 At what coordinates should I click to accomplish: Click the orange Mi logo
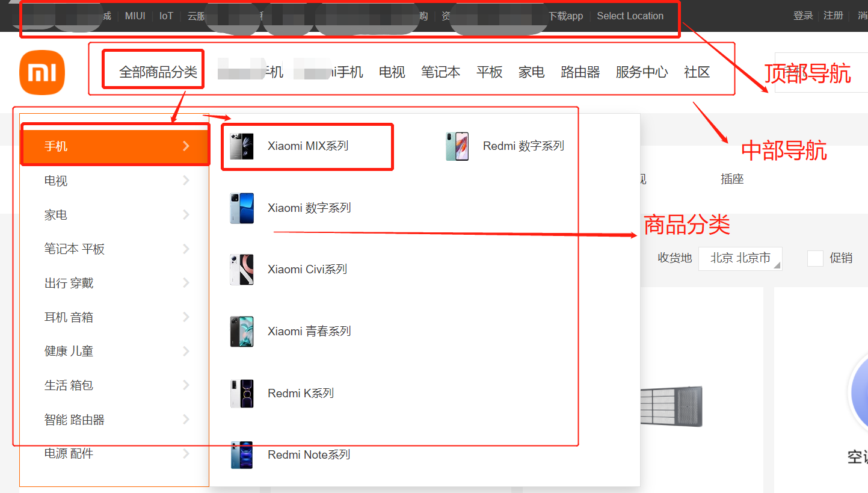(42, 72)
